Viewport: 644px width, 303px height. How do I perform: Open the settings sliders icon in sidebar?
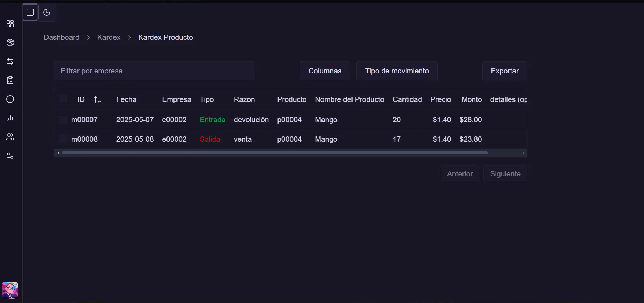click(x=10, y=156)
